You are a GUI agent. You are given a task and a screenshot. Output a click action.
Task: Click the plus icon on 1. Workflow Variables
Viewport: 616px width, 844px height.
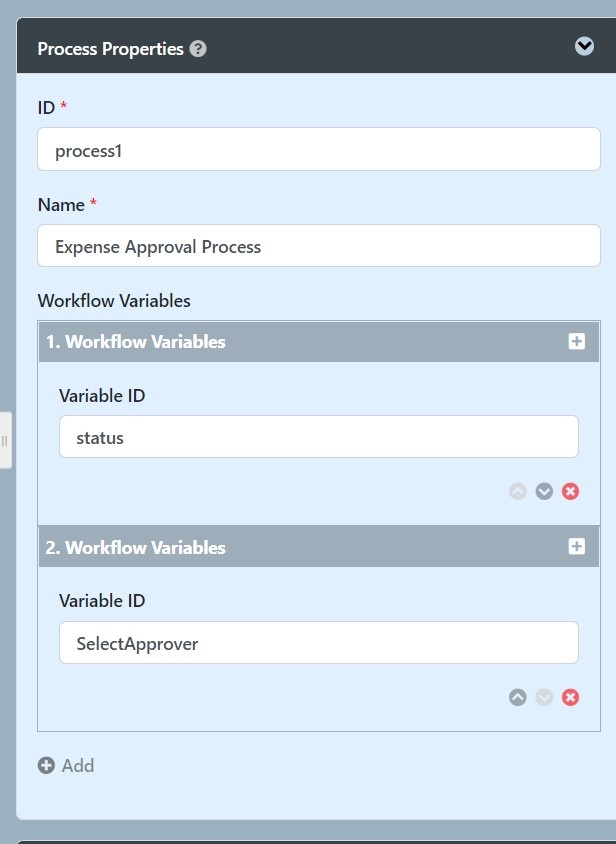577,341
